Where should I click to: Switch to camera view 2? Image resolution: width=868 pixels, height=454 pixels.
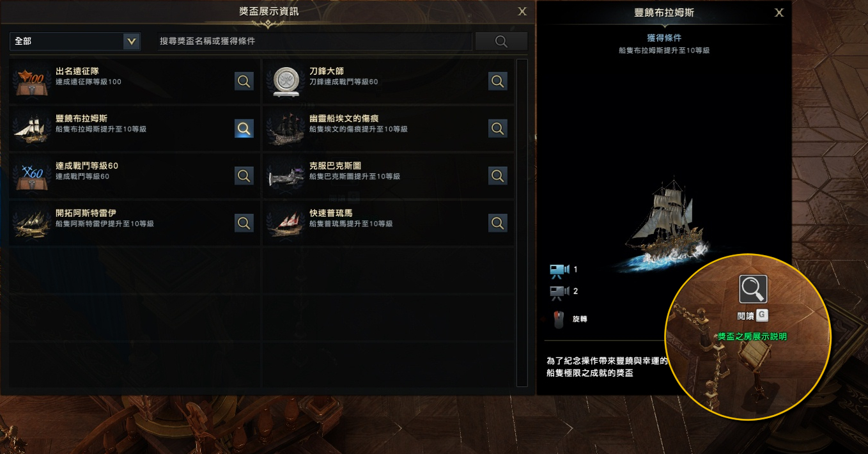[560, 293]
